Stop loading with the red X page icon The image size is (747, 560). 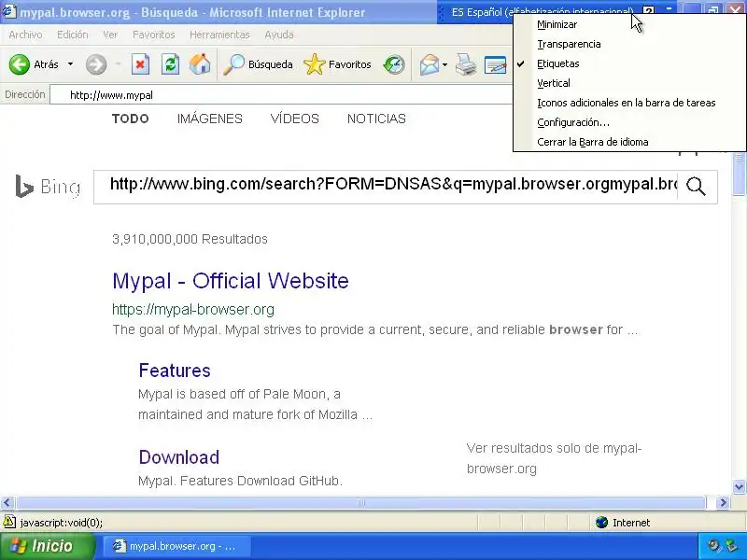click(140, 64)
